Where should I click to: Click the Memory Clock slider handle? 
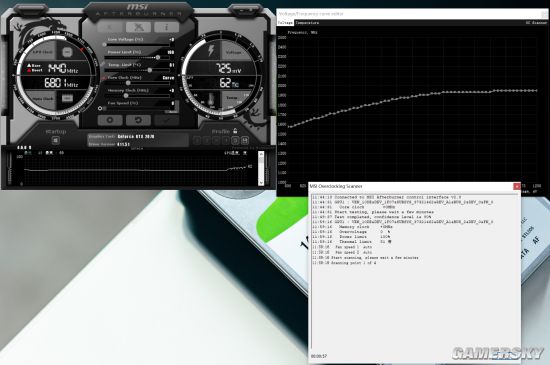click(126, 95)
